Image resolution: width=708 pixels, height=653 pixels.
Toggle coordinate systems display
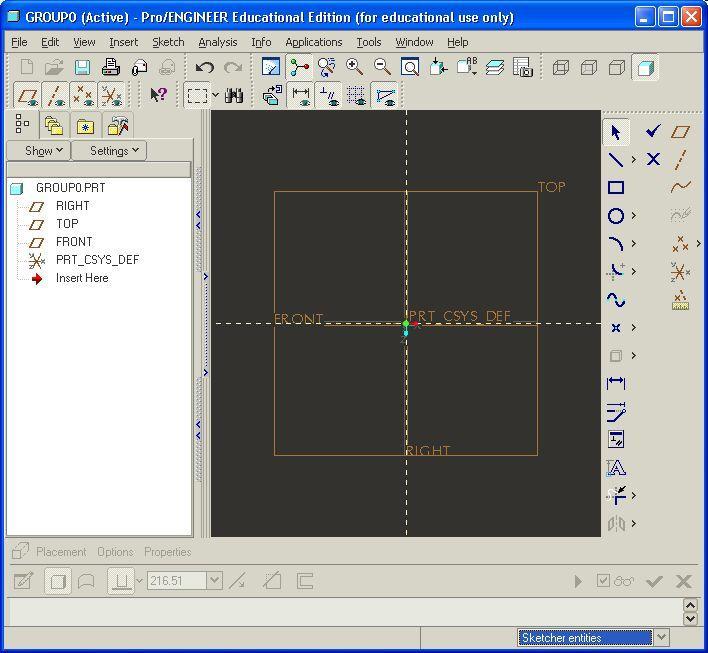pos(111,96)
